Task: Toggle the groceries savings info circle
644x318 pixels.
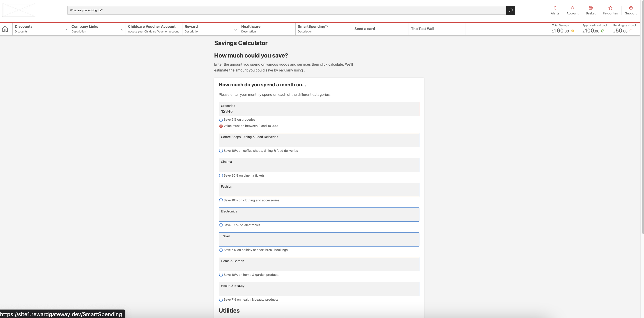Action: click(221, 120)
